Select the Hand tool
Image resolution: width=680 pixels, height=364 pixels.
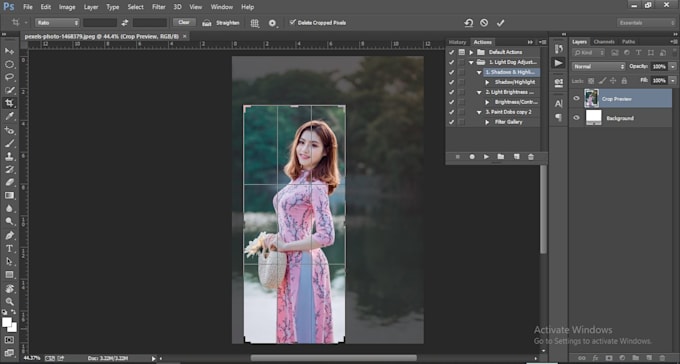coord(9,289)
